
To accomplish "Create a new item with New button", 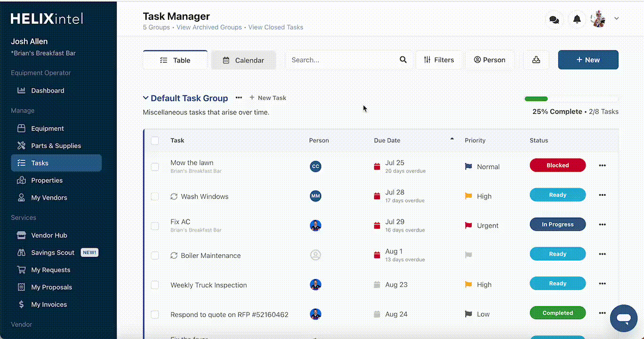I will [588, 60].
